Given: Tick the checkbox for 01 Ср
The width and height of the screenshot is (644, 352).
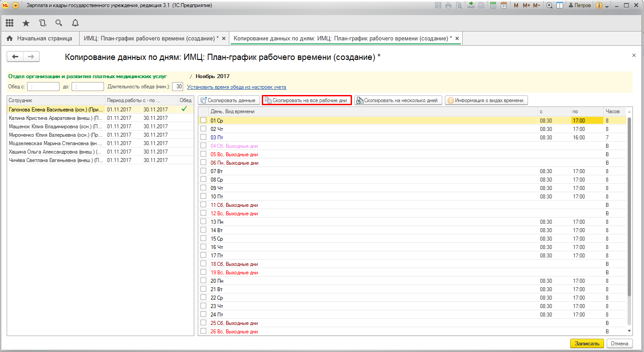Looking at the screenshot, I should (203, 120).
